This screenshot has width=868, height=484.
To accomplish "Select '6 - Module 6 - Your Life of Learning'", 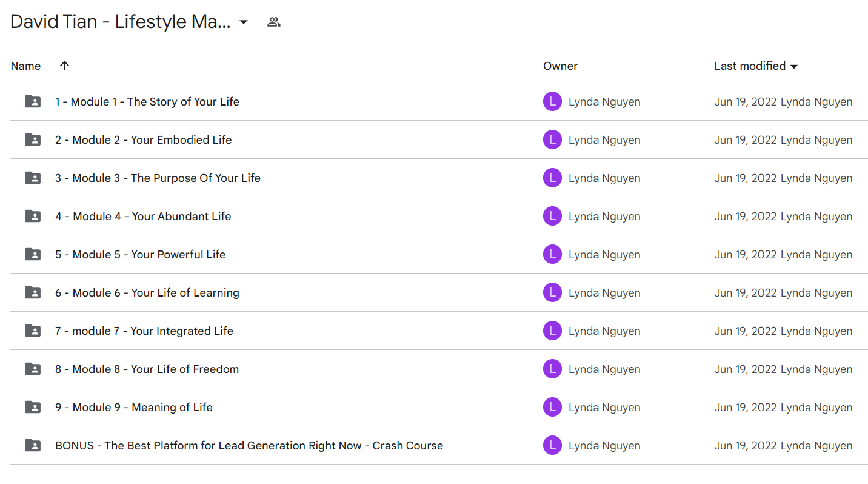I will (x=147, y=292).
